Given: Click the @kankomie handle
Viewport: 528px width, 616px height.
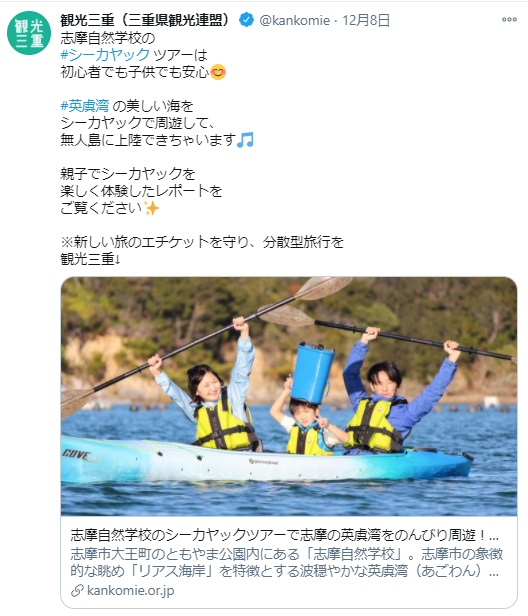Looking at the screenshot, I should coord(294,20).
